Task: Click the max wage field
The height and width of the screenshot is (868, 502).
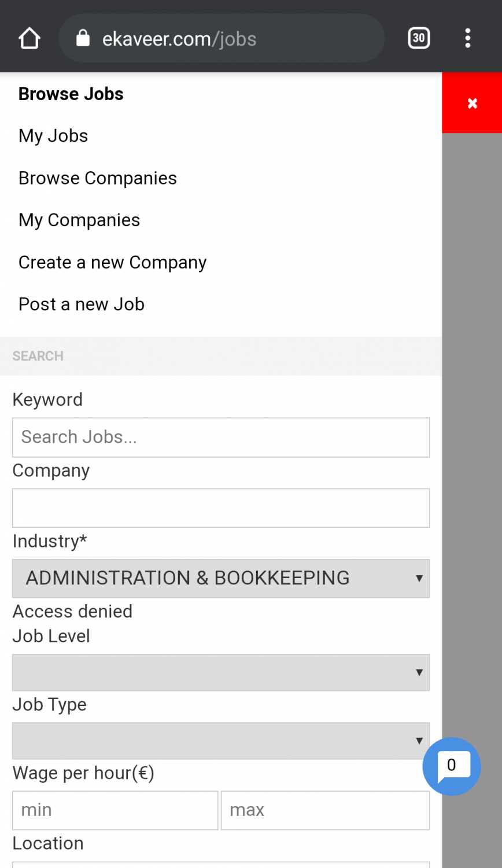Action: click(x=325, y=810)
